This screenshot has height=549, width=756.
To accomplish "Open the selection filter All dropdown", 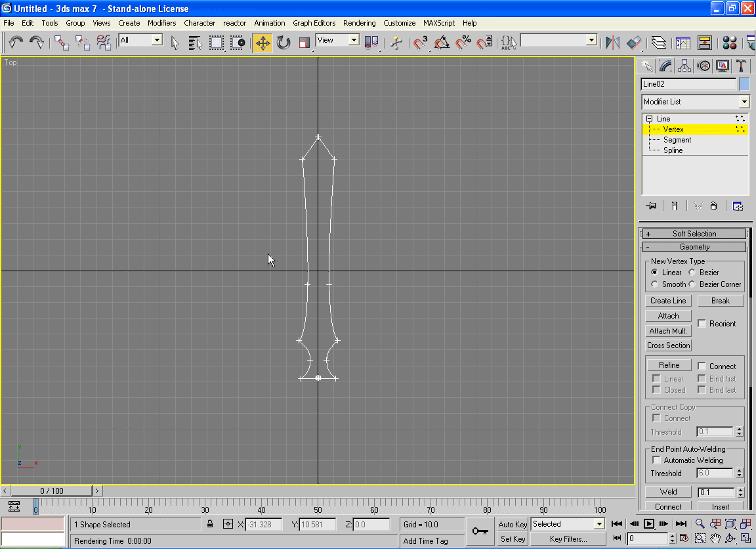I will point(140,40).
